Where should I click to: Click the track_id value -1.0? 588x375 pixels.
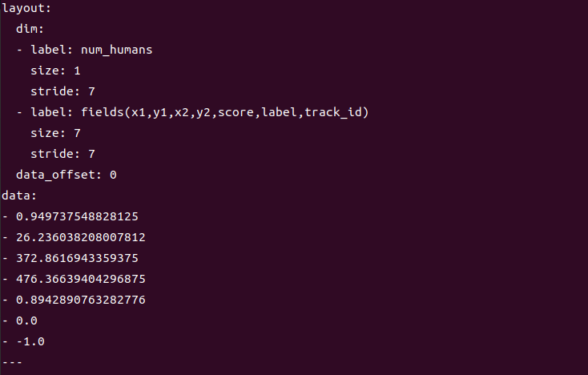(x=30, y=341)
